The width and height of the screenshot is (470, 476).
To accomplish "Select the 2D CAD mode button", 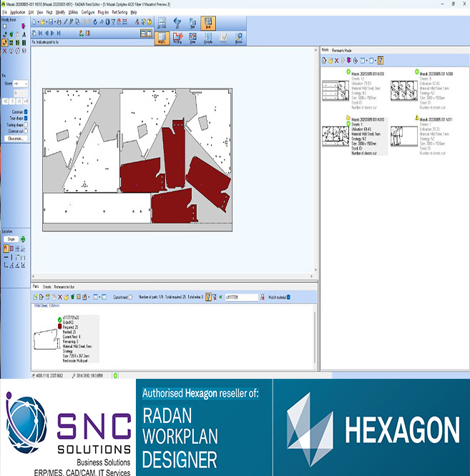I will click(162, 23).
